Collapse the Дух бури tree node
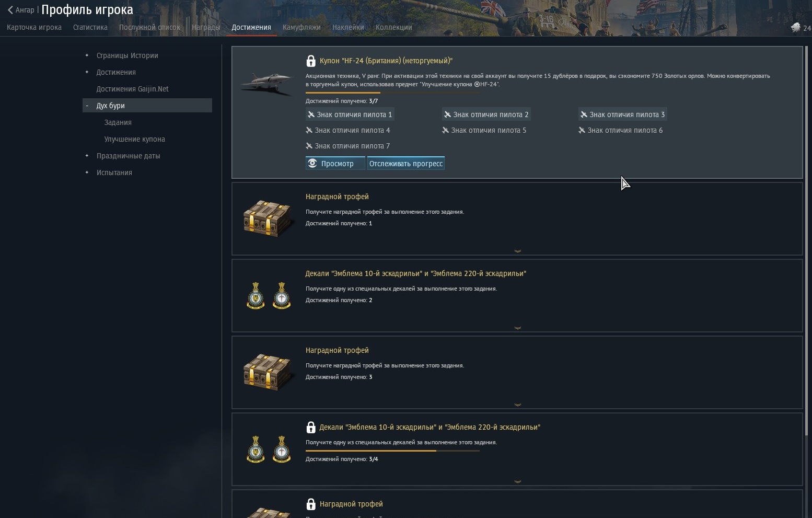812x518 pixels. (x=87, y=106)
